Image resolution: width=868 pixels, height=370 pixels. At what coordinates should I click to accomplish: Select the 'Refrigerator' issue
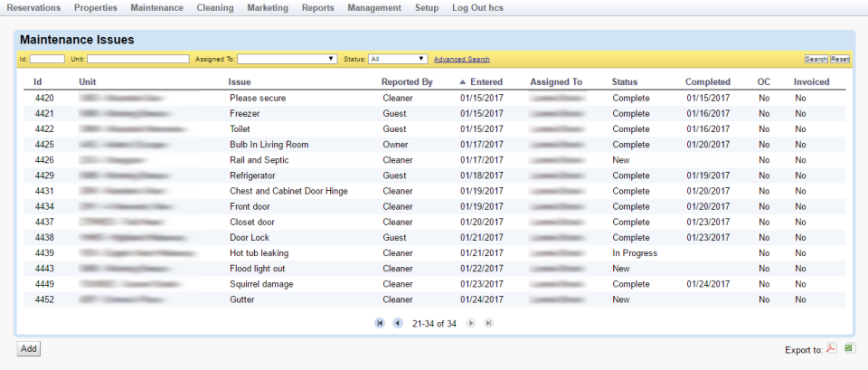pos(252,176)
